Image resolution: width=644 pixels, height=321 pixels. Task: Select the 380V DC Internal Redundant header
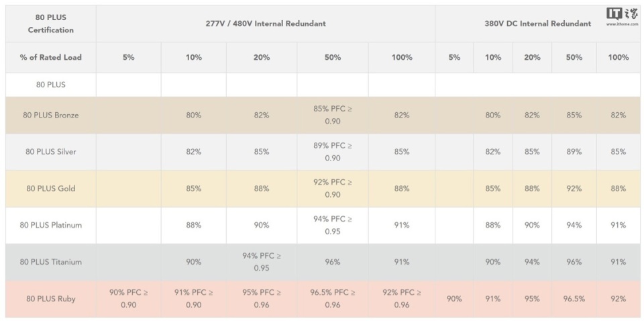pyautogui.click(x=537, y=24)
